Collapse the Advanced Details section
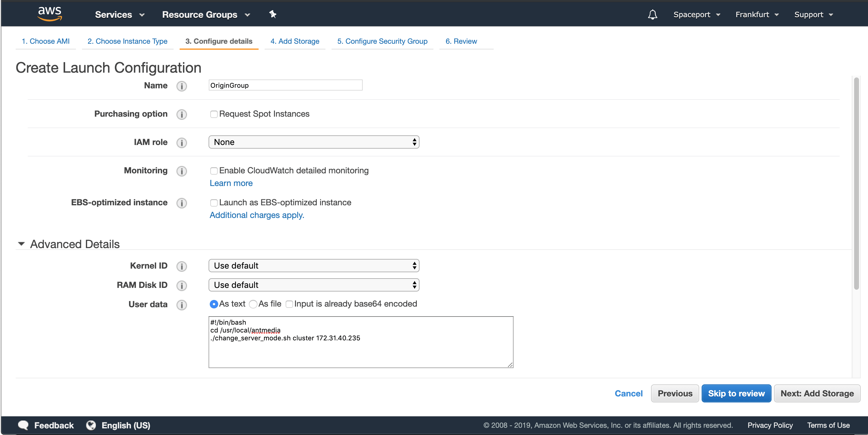This screenshot has width=868, height=435. point(21,244)
